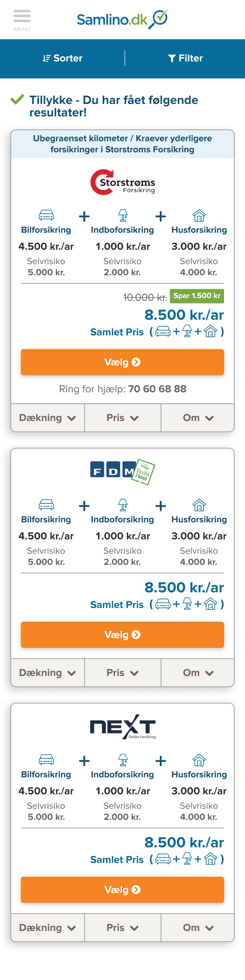Click the car icon in Storstrøms card
The height and width of the screenshot is (980, 245).
(46, 215)
